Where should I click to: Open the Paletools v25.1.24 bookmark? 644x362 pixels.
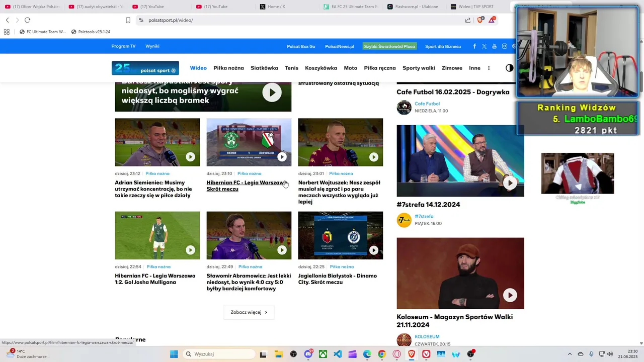click(91, 32)
